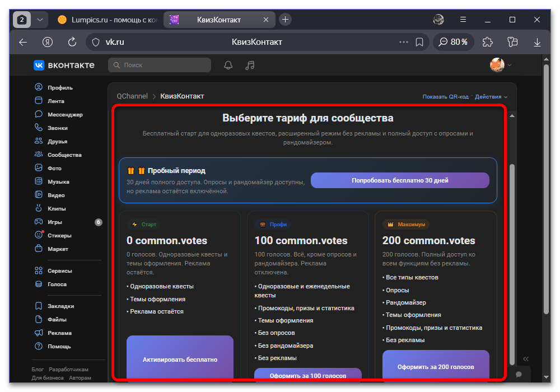560x392 pixels.
Task: Open the 80% zoom control
Action: coord(453,42)
